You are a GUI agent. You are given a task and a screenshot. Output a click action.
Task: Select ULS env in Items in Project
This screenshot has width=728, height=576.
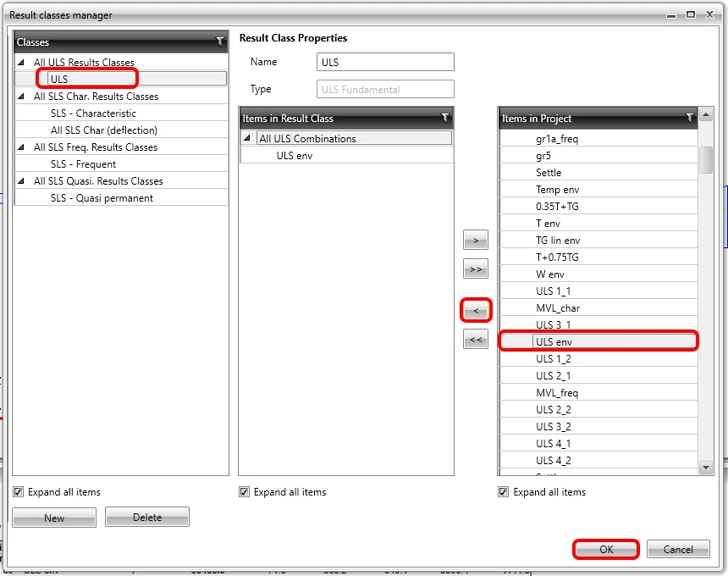pyautogui.click(x=598, y=342)
